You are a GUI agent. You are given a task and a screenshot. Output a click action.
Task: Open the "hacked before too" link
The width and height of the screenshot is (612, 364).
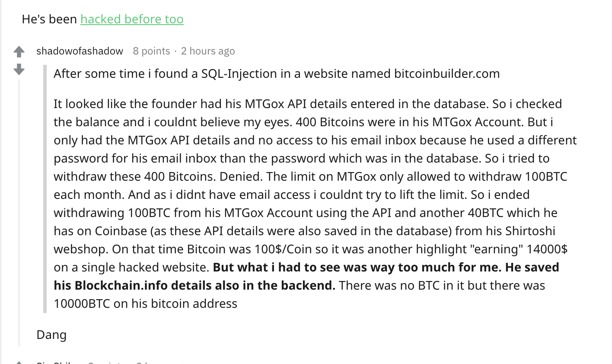132,19
